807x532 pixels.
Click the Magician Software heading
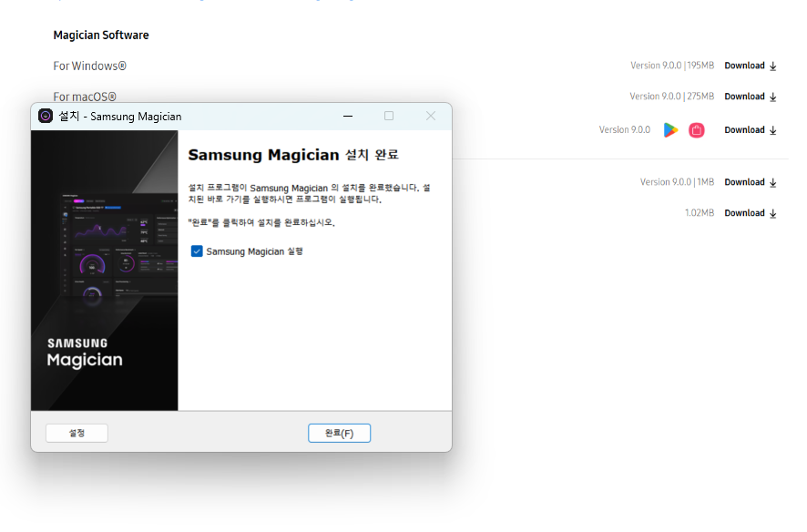coord(101,35)
